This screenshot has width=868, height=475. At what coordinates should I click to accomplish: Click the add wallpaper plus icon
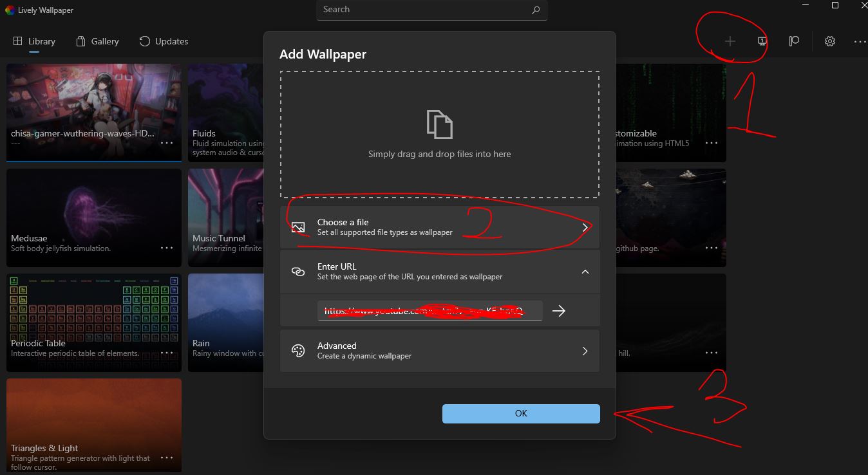tap(730, 41)
